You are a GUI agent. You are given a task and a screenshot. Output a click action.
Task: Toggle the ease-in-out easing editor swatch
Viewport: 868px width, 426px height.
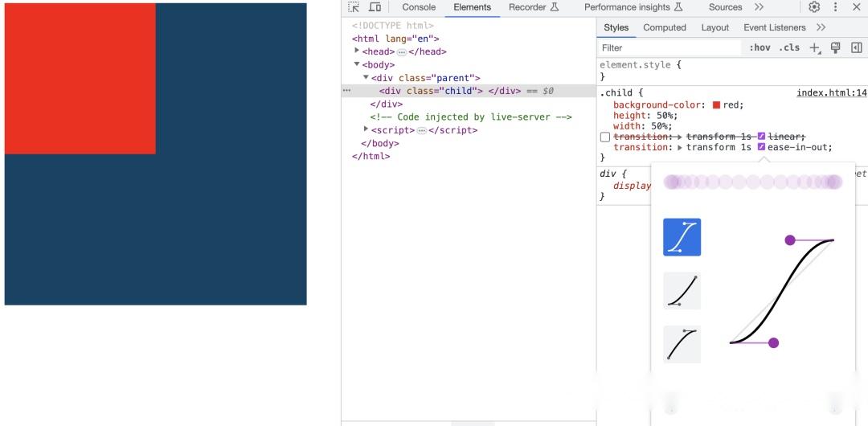tap(761, 147)
